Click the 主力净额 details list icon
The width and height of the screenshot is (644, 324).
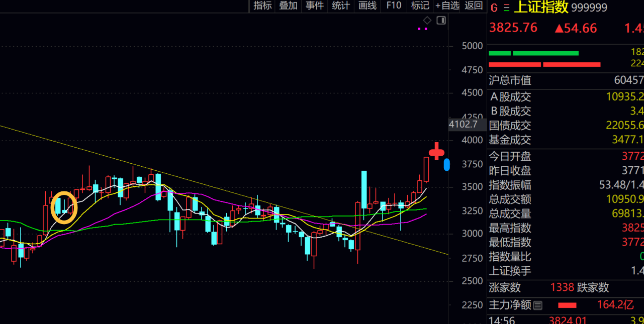(538, 305)
